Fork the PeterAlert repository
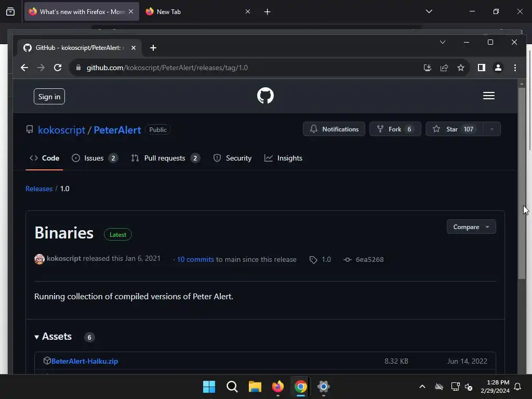Image resolution: width=532 pixels, height=399 pixels. pyautogui.click(x=395, y=129)
